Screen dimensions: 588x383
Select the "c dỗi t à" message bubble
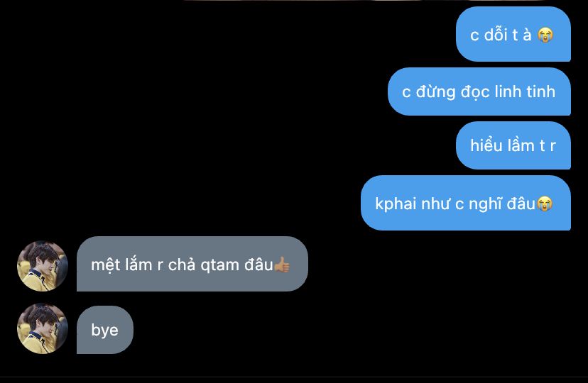coord(513,34)
